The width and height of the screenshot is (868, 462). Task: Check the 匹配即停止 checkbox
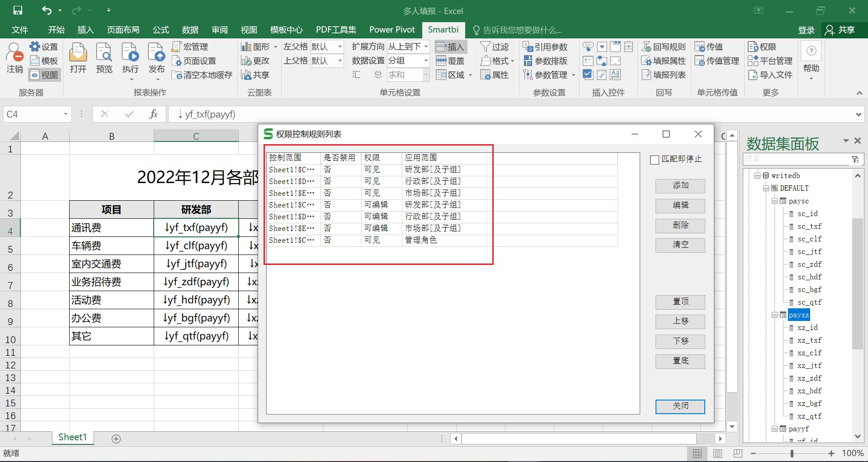coord(654,160)
